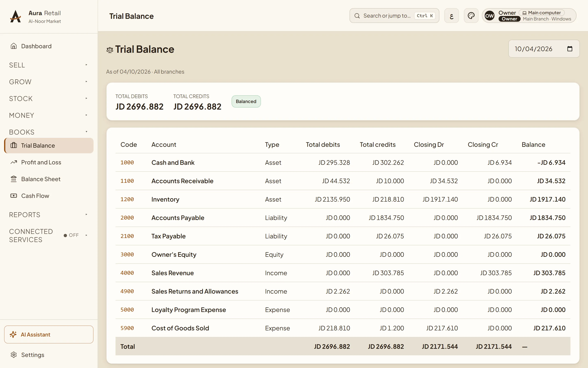Click the Settings gear icon

(x=14, y=355)
